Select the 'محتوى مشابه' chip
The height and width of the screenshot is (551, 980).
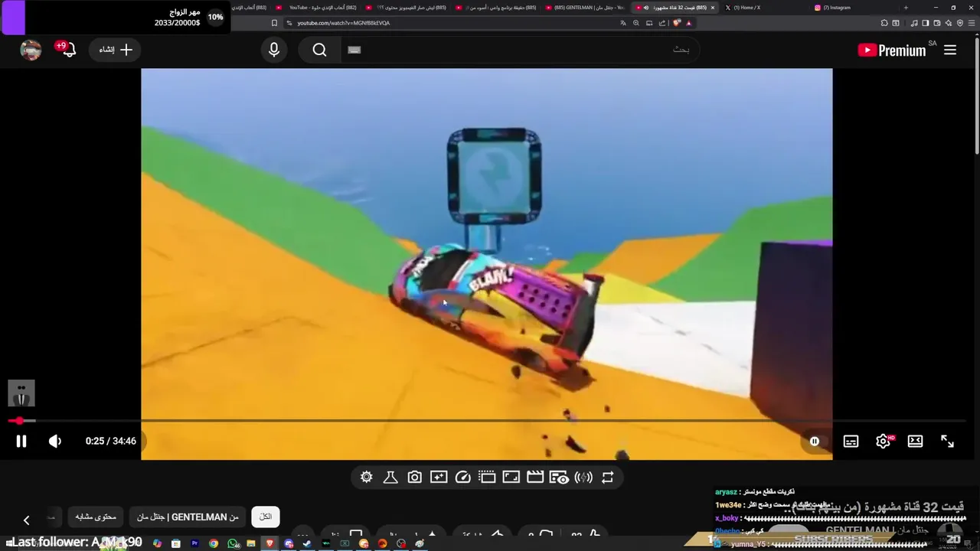pos(96,517)
